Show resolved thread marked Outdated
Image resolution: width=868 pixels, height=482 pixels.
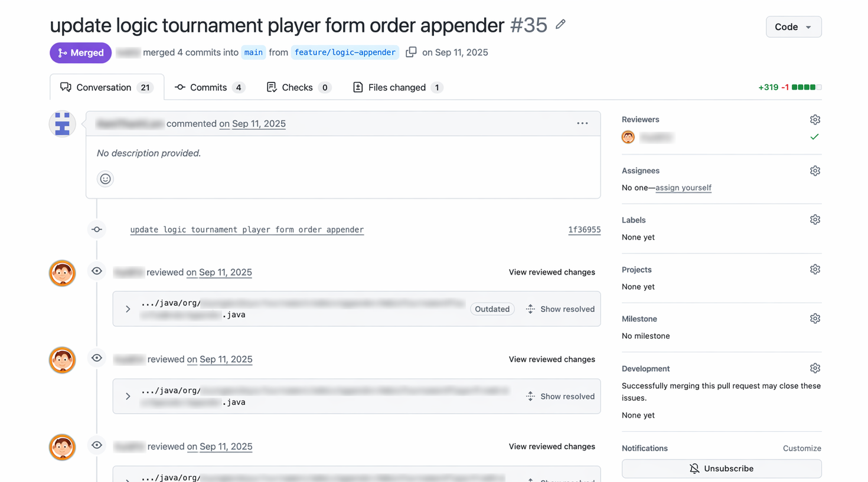click(x=560, y=309)
